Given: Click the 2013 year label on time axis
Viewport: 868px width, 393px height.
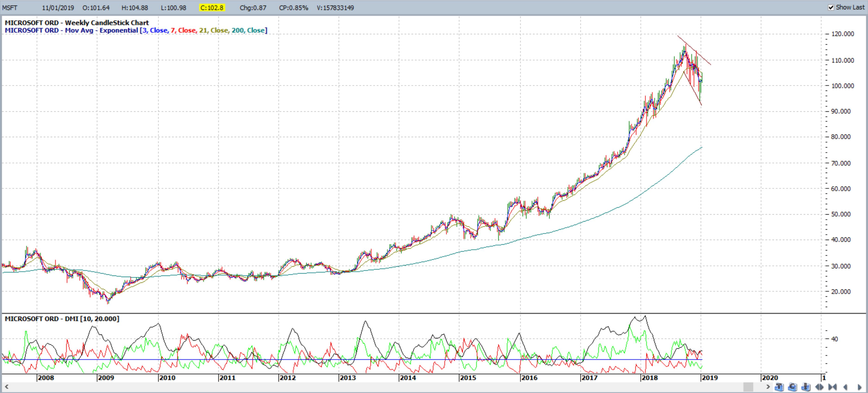Looking at the screenshot, I should [x=348, y=378].
